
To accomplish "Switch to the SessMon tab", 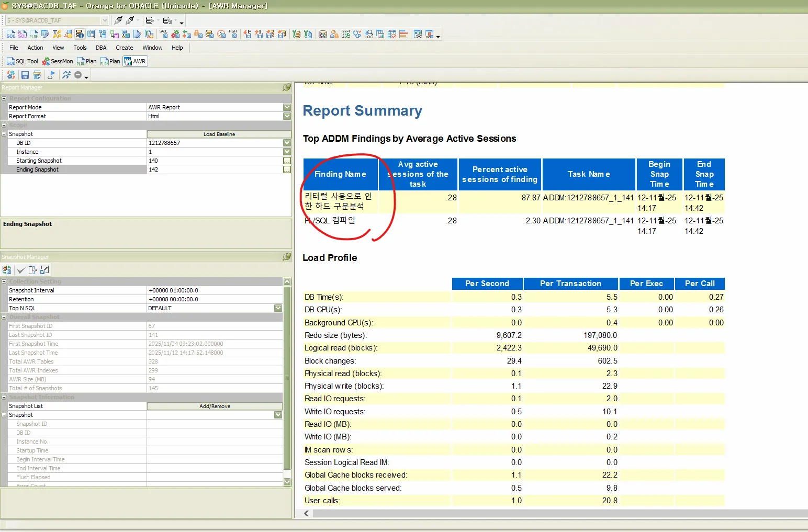I will [58, 61].
